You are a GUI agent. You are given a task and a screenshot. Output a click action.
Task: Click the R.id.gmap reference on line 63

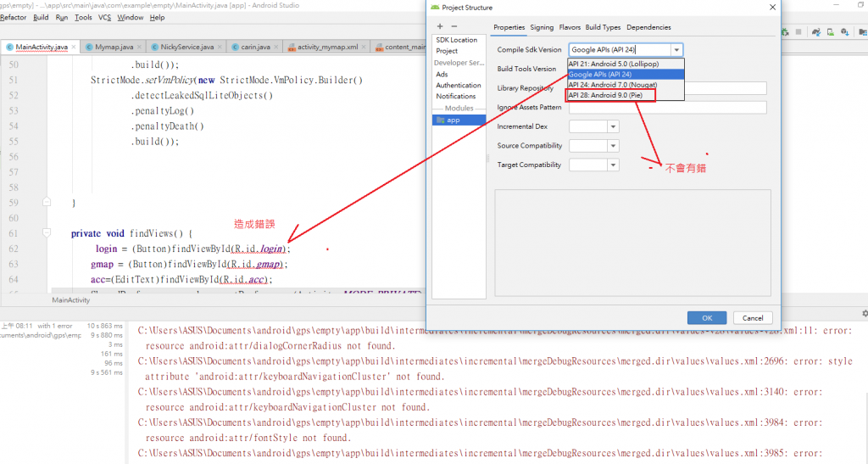[255, 265]
